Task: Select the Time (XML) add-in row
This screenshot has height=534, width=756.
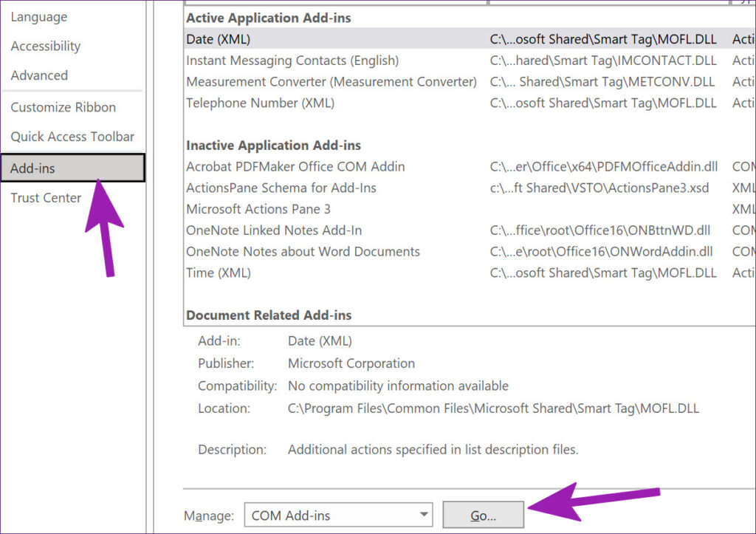Action: pos(470,273)
